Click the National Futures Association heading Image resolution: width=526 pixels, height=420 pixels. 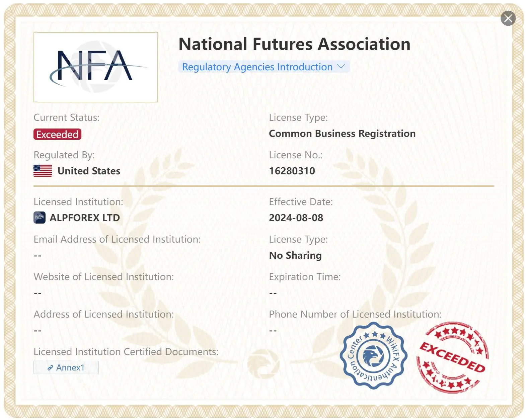pyautogui.click(x=295, y=44)
